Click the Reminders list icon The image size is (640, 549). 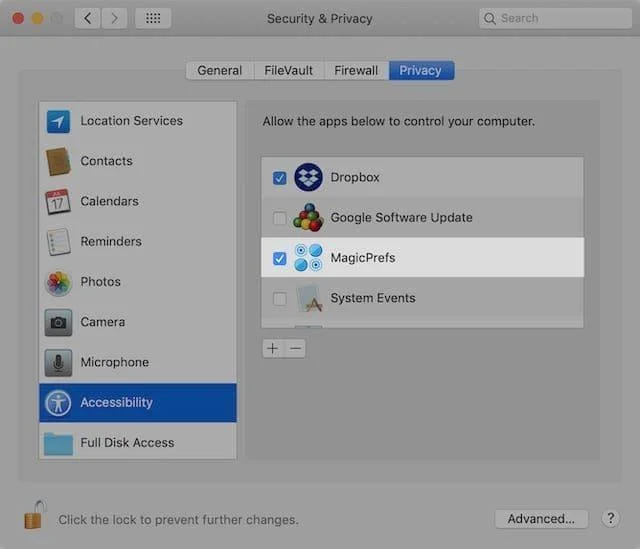pos(58,242)
